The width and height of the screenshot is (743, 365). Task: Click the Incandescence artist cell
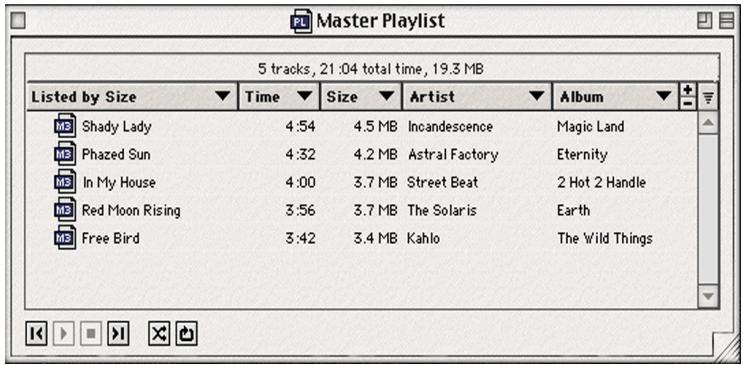(450, 127)
